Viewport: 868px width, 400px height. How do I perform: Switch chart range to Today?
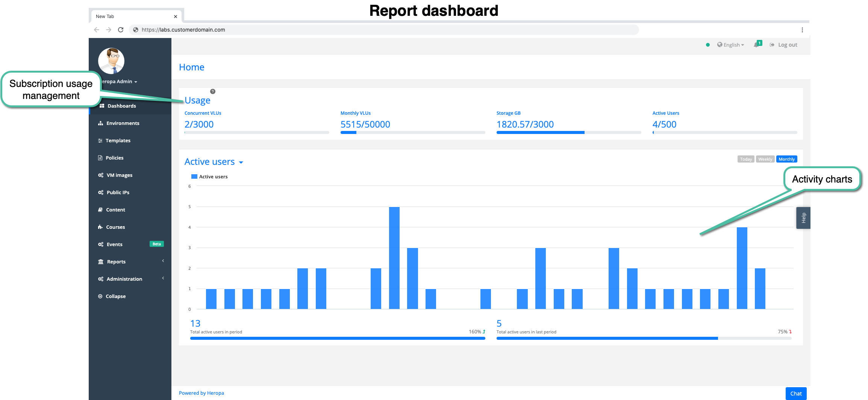click(x=746, y=159)
